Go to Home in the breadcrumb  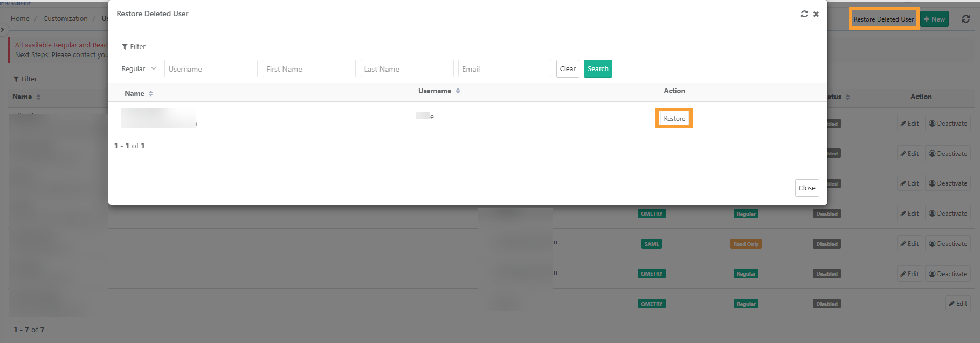click(x=20, y=18)
